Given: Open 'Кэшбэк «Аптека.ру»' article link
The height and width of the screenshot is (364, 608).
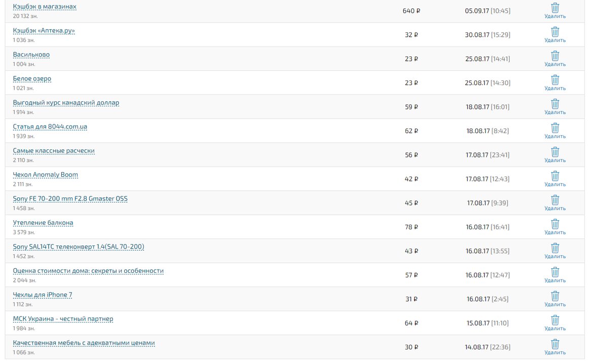Looking at the screenshot, I should pyautogui.click(x=44, y=31).
